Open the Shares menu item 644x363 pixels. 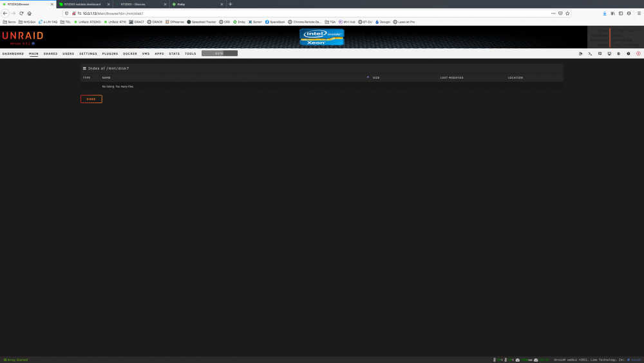click(x=50, y=54)
